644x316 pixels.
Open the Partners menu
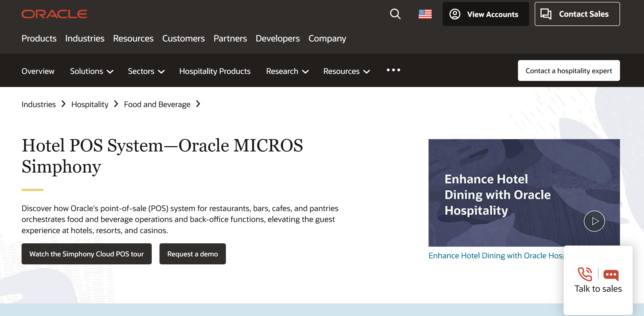point(230,38)
